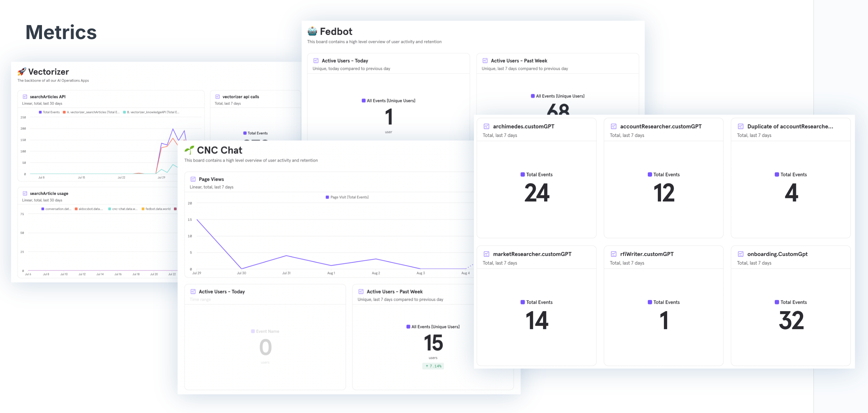868x413 pixels.
Task: Click report icon of Fedbot Active Users - Today
Action: (x=316, y=61)
